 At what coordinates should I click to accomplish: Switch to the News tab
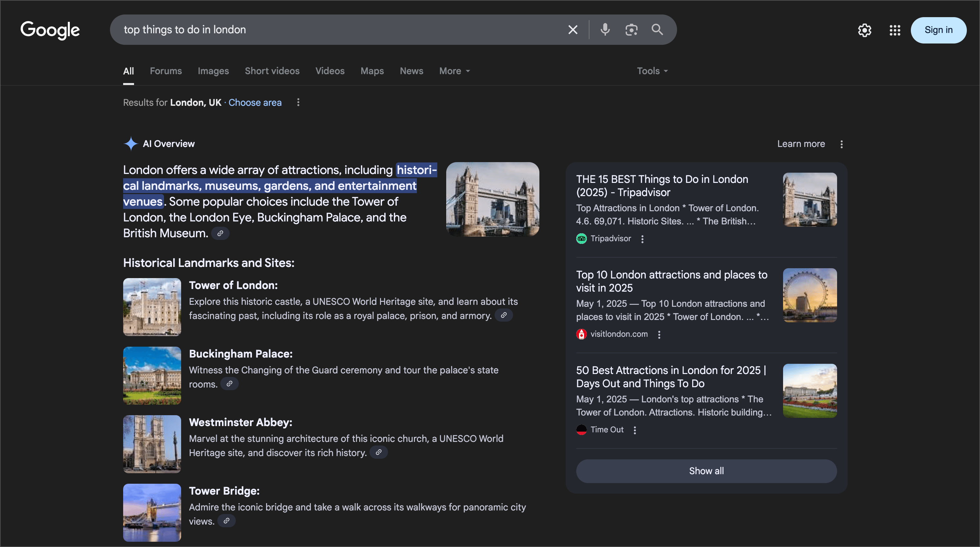coord(411,71)
